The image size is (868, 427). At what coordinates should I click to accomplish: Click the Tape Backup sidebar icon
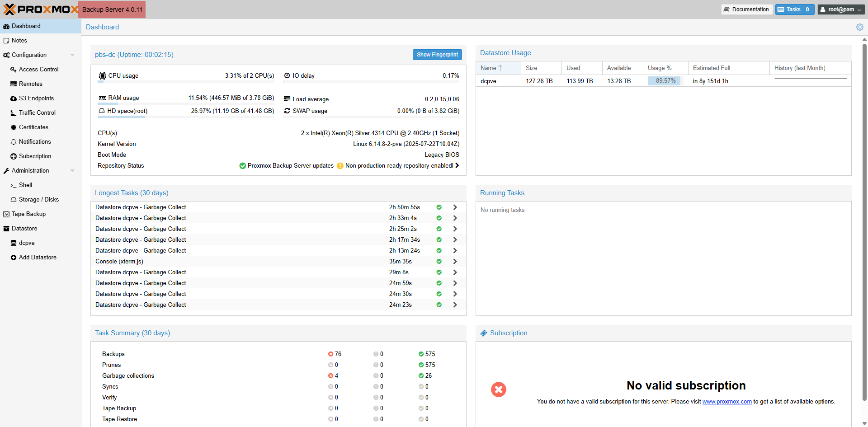tap(6, 214)
